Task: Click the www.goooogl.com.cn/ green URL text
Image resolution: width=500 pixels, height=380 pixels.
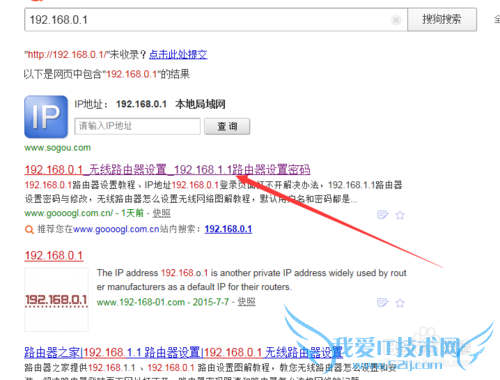Action: (x=69, y=213)
